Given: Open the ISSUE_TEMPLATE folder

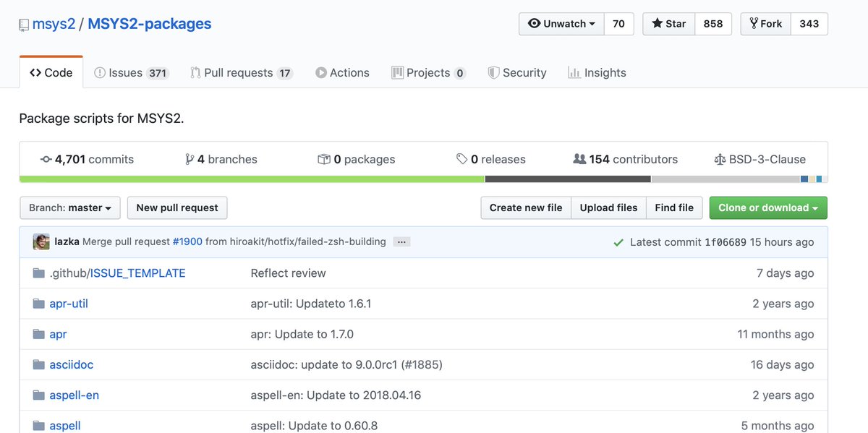Looking at the screenshot, I should click(x=137, y=273).
